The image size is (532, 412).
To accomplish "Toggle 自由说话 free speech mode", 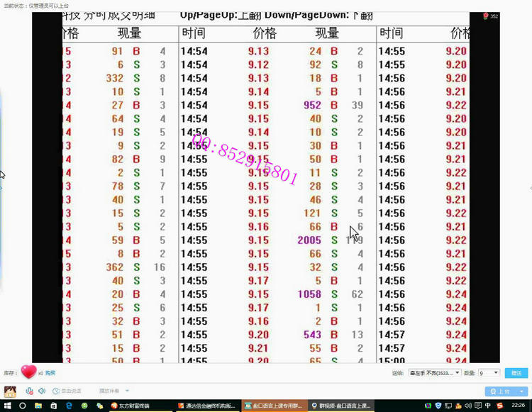I will click(67, 391).
